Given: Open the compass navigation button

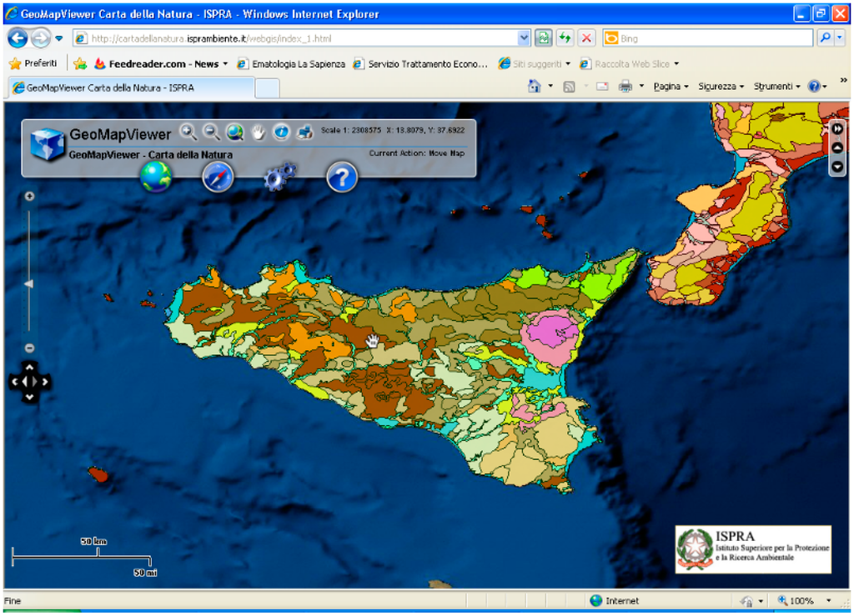Looking at the screenshot, I should pyautogui.click(x=218, y=177).
